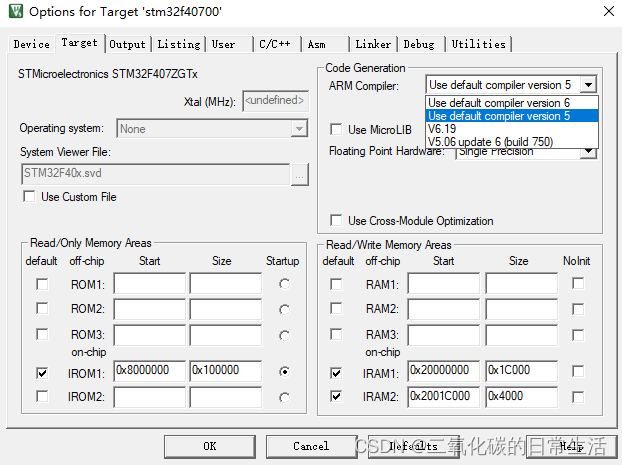
Task: Click the System Viewer File field
Action: (x=156, y=174)
